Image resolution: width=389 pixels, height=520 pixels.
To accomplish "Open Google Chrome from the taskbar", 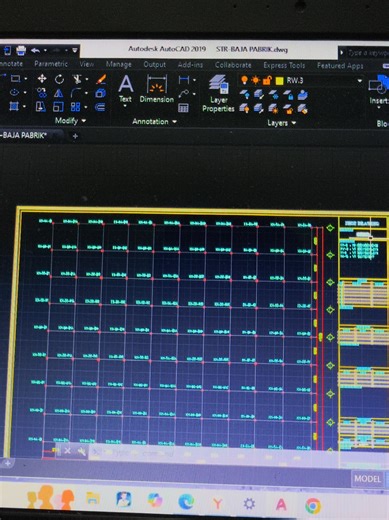I will click(313, 506).
